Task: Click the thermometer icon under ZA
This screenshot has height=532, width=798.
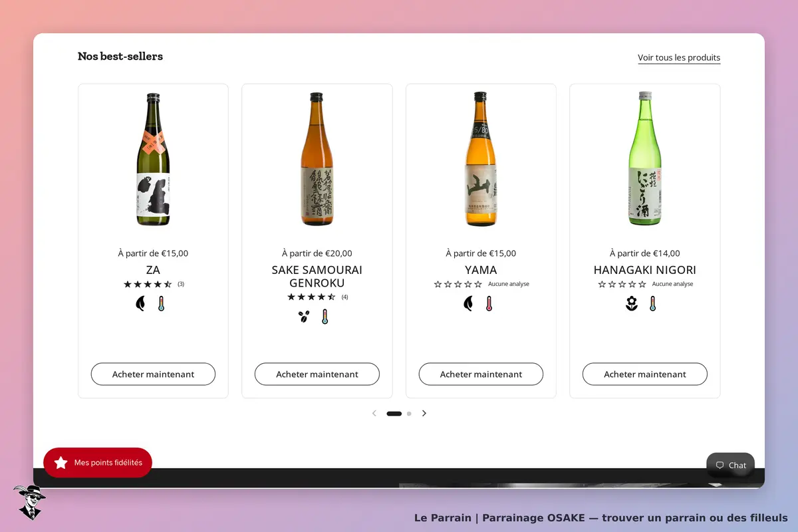Action: [x=161, y=304]
